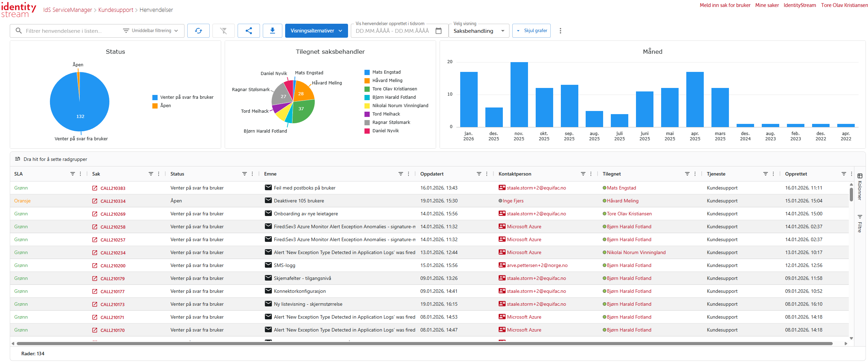Click the clear filters icon button
The image size is (868, 364).
click(223, 31)
